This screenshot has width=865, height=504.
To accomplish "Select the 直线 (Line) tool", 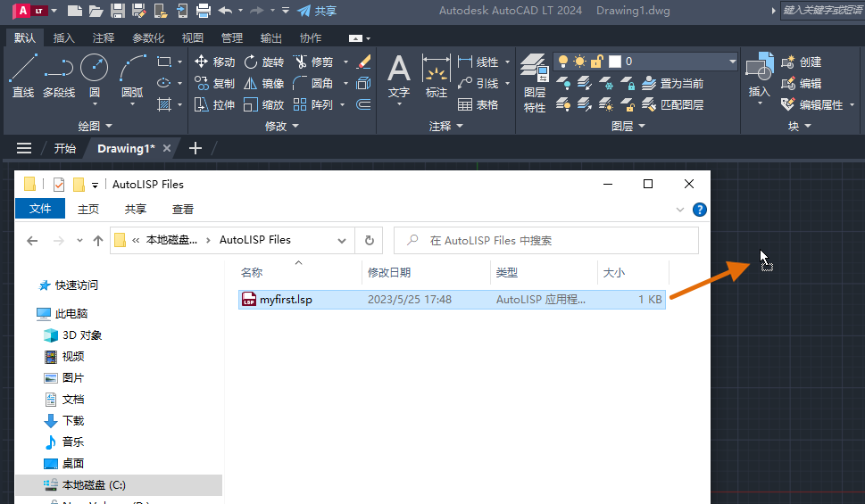I will click(x=23, y=76).
